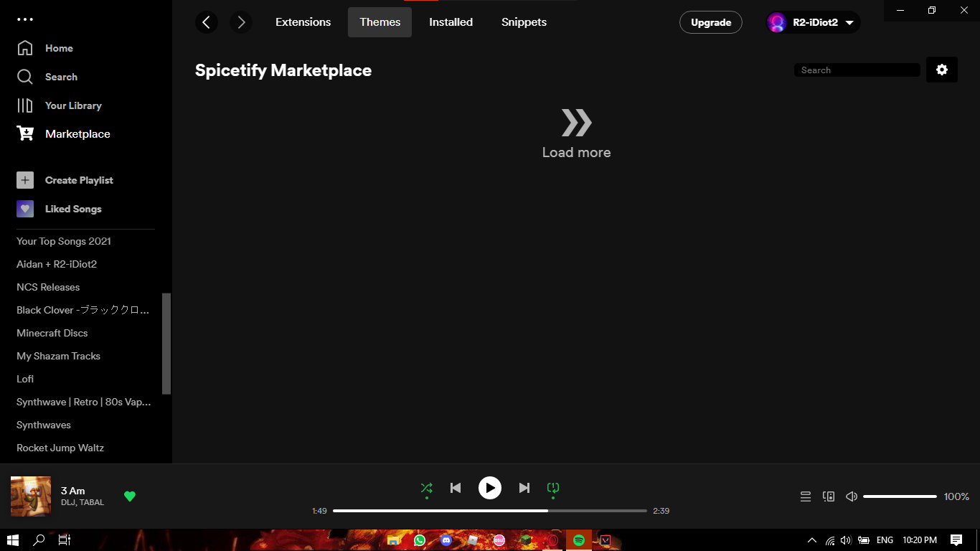Open Your Top Songs 2021 playlist
Image resolution: width=980 pixels, height=551 pixels.
[64, 241]
